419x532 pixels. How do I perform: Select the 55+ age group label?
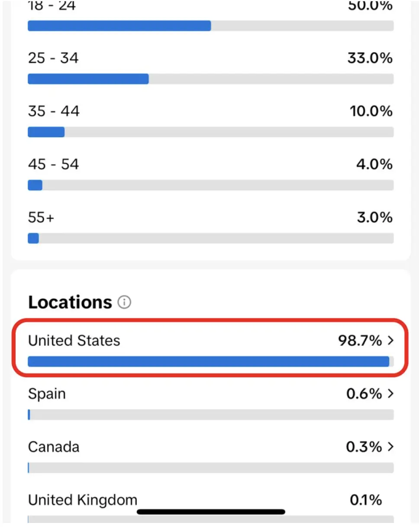[x=40, y=217]
